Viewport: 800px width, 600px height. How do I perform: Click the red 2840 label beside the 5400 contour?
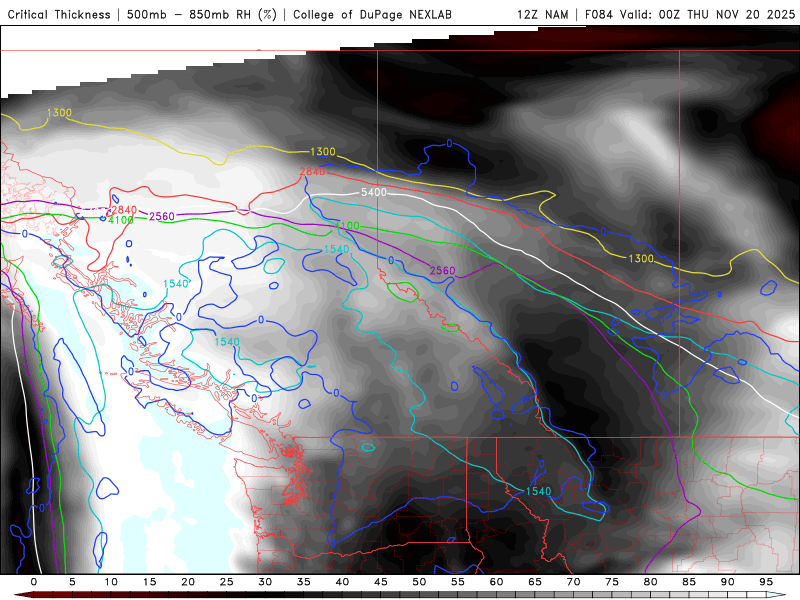312,171
